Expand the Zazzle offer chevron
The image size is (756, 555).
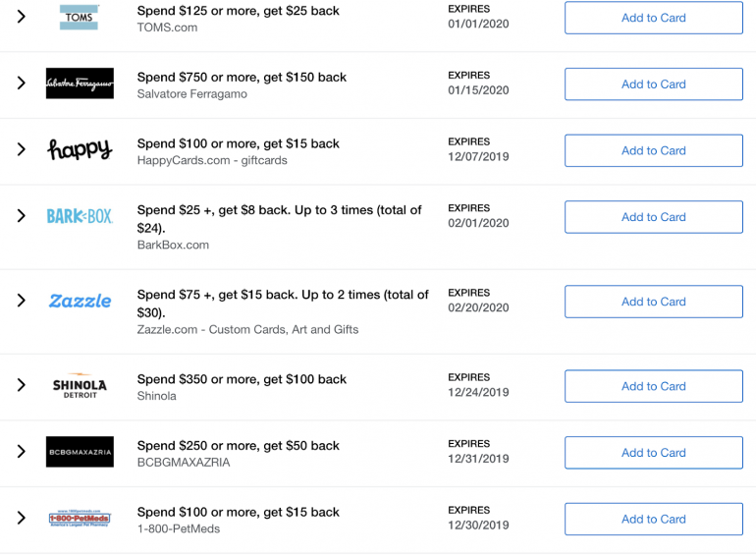coord(21,301)
